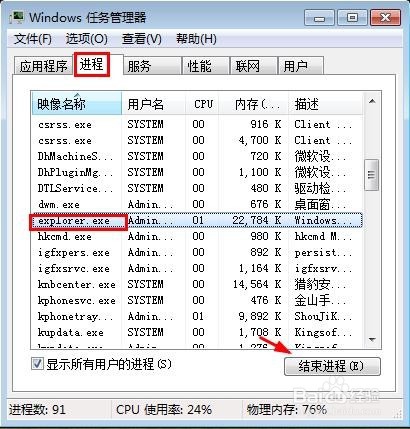
Task: Open the 文件(F) menu
Action: tap(33, 39)
